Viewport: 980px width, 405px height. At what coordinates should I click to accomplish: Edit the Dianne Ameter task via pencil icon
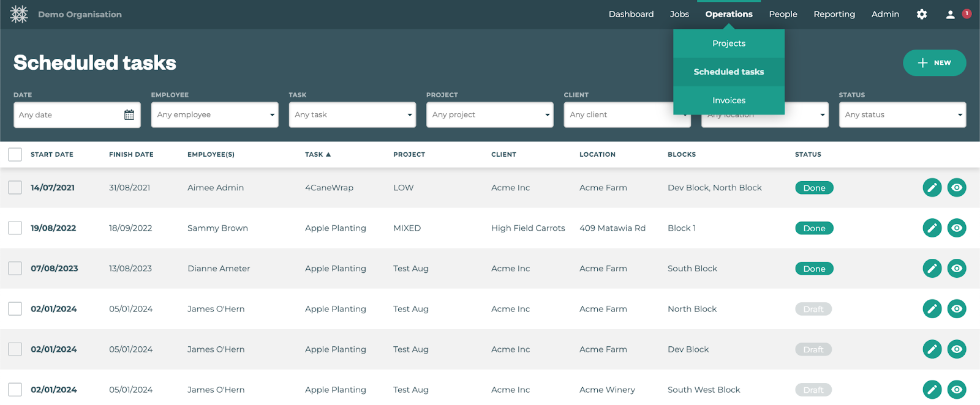(932, 269)
